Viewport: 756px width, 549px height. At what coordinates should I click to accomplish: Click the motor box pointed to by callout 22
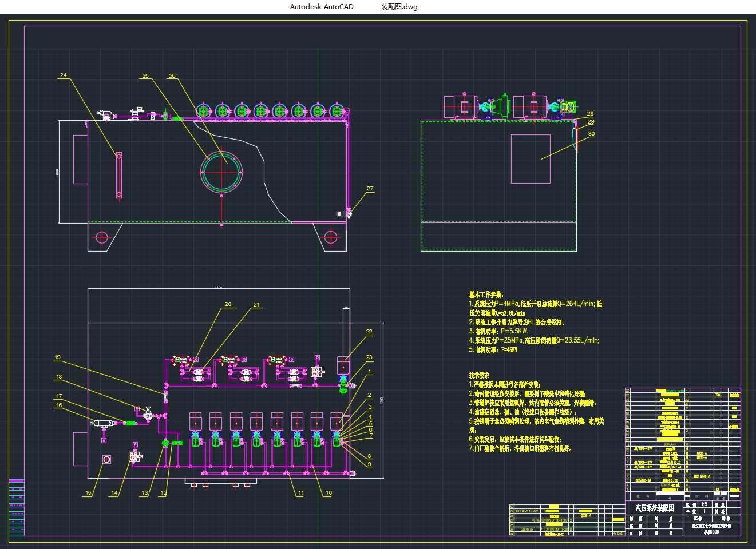[x=343, y=365]
